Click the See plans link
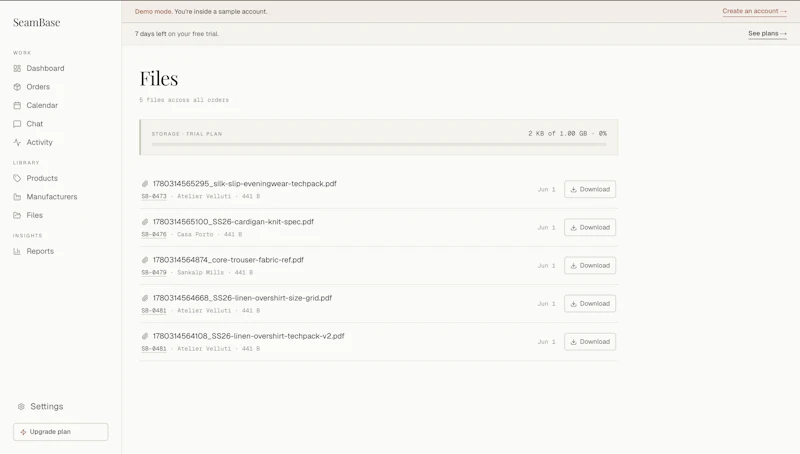The height and width of the screenshot is (454, 800). (x=767, y=34)
